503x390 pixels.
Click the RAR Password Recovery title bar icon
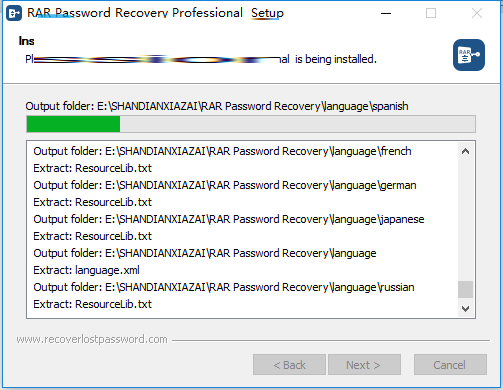pyautogui.click(x=14, y=13)
